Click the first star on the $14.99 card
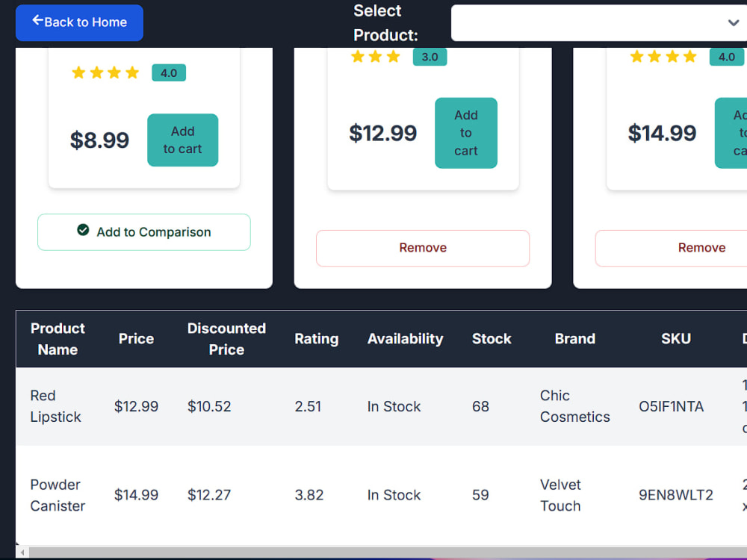The width and height of the screenshot is (747, 560). [x=637, y=57]
